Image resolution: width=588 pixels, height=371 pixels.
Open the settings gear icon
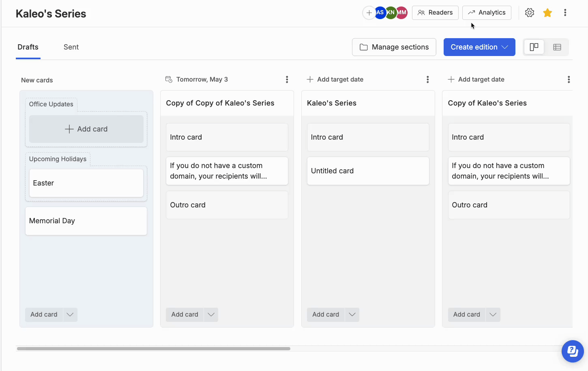[x=529, y=13]
